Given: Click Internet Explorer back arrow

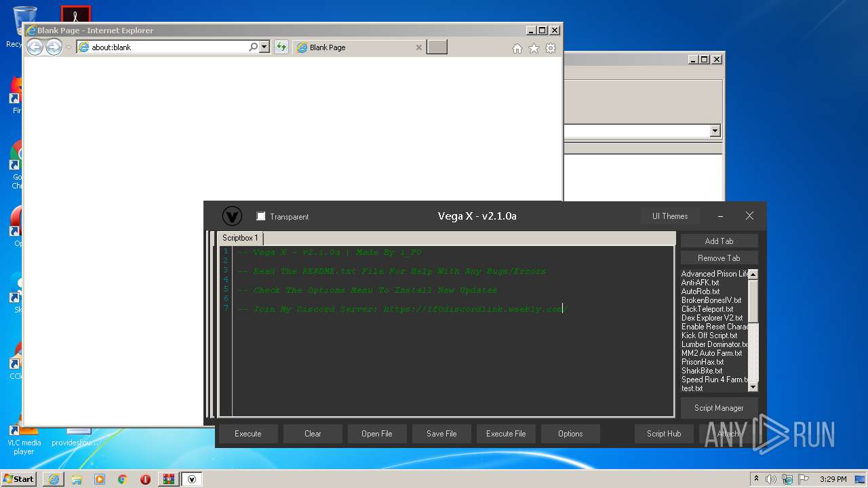Looking at the screenshot, I should point(35,47).
